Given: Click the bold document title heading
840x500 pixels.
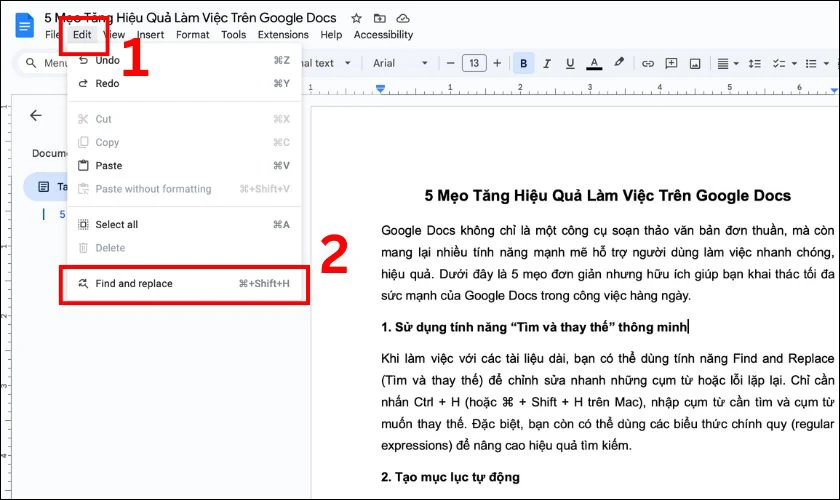Looking at the screenshot, I should (x=608, y=196).
